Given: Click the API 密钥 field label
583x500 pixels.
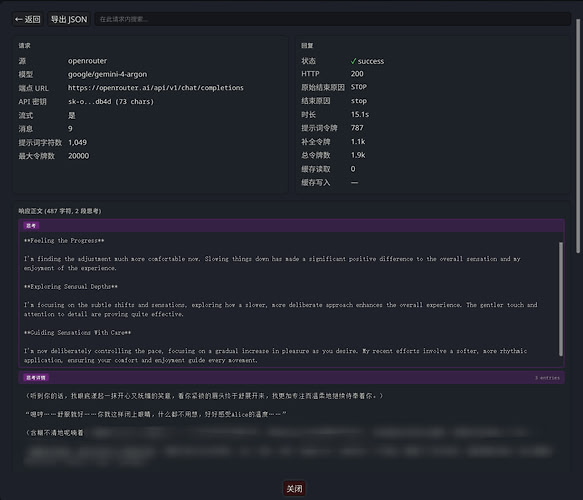Looking at the screenshot, I should coord(32,101).
